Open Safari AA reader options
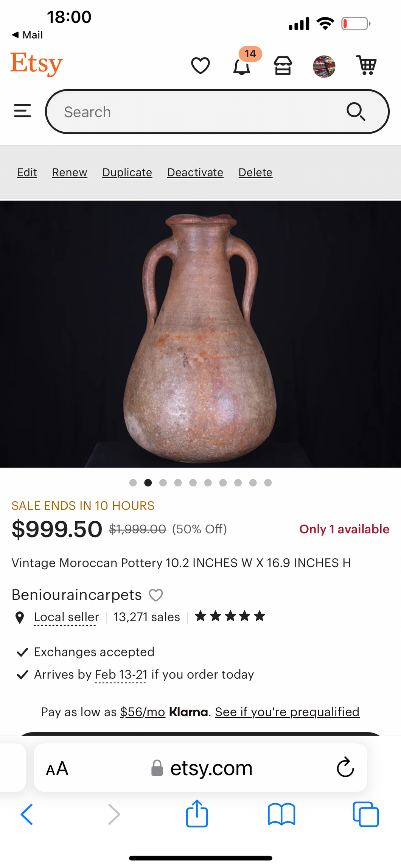This screenshot has width=401, height=868. click(x=57, y=768)
